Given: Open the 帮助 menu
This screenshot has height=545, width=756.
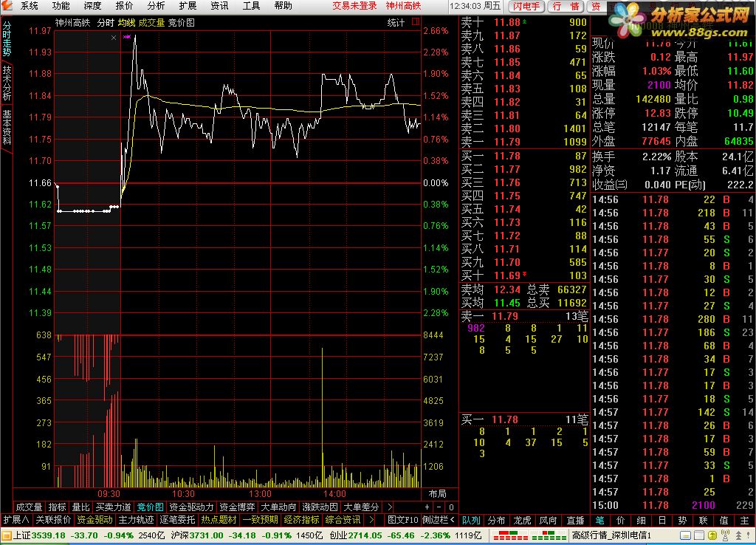Looking at the screenshot, I should point(283,6).
